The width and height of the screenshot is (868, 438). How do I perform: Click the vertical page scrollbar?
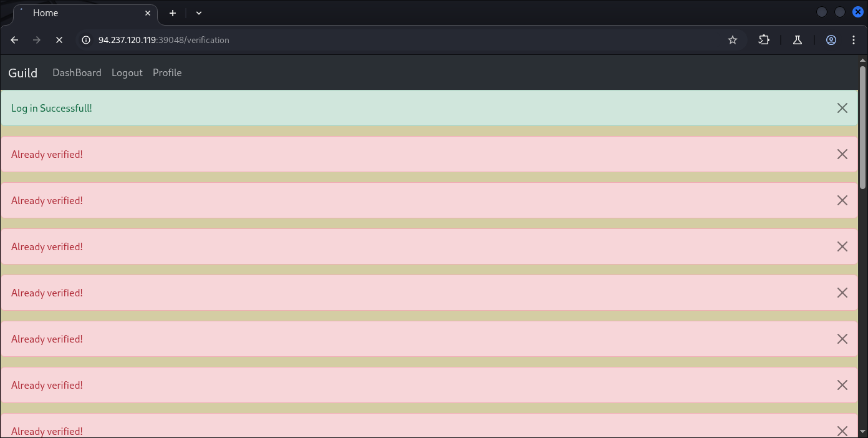[x=863, y=127]
